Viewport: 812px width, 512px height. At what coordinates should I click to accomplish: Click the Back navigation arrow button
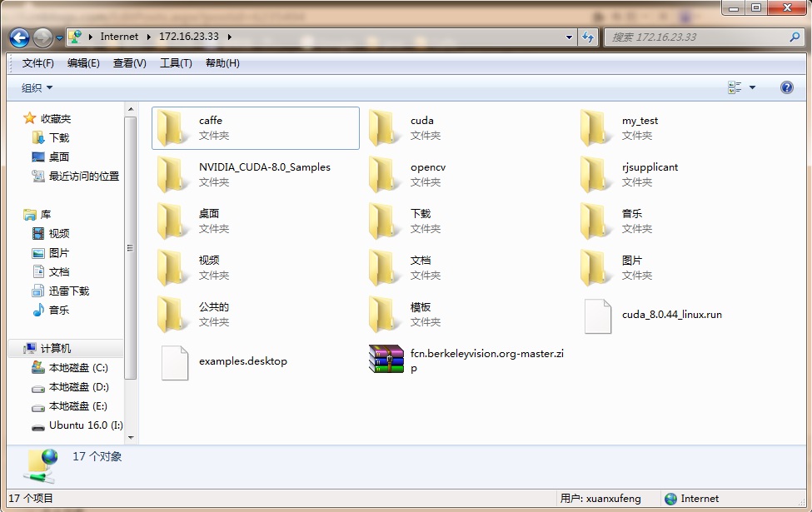point(20,37)
